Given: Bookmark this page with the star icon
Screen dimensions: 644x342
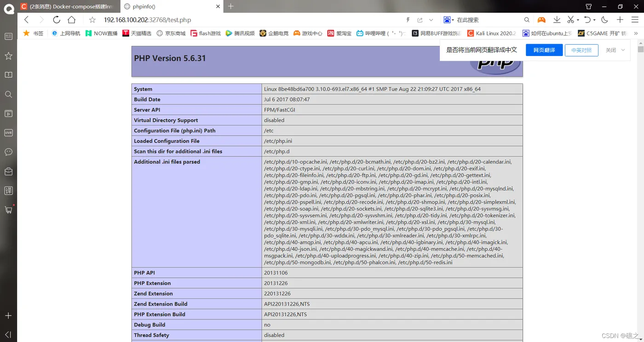Looking at the screenshot, I should pos(92,20).
